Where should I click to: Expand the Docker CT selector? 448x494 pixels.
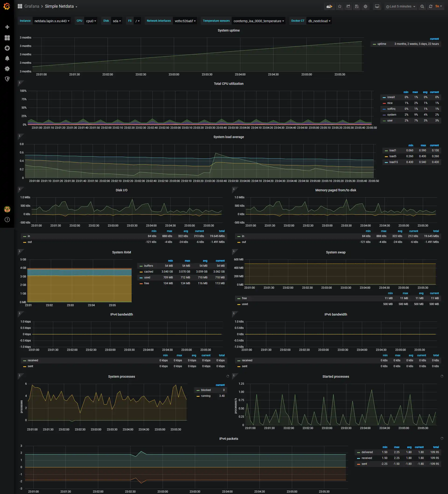point(319,21)
